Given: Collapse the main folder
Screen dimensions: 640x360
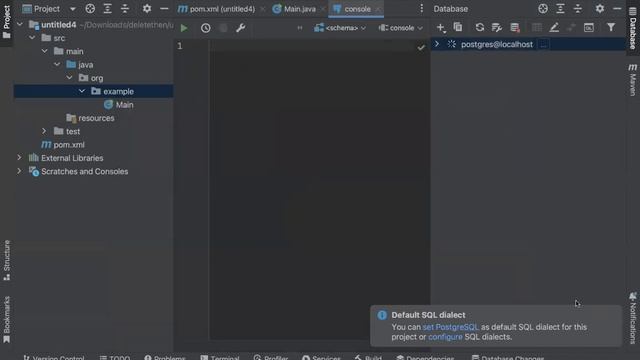Looking at the screenshot, I should pyautogui.click(x=44, y=51).
